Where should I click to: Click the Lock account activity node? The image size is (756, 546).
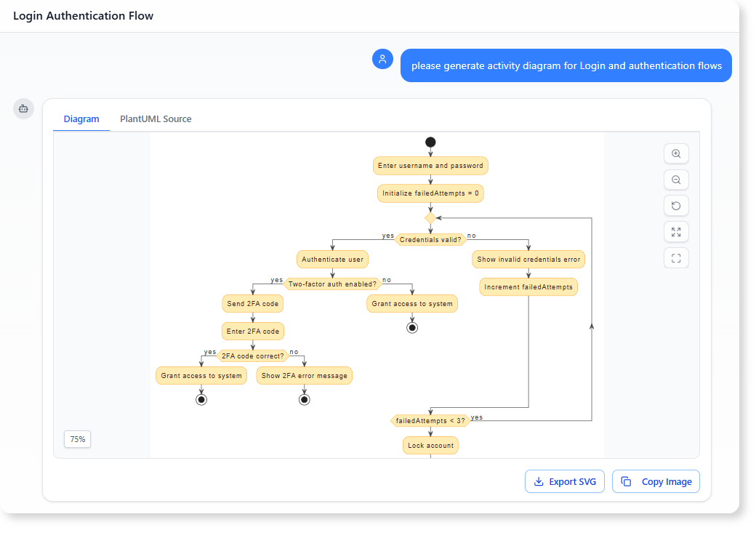click(430, 445)
